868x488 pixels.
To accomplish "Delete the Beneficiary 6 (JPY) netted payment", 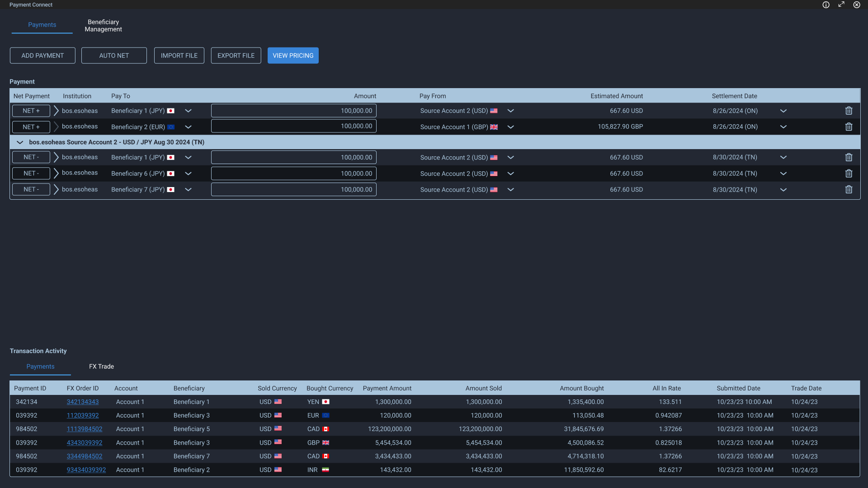I will tap(849, 174).
